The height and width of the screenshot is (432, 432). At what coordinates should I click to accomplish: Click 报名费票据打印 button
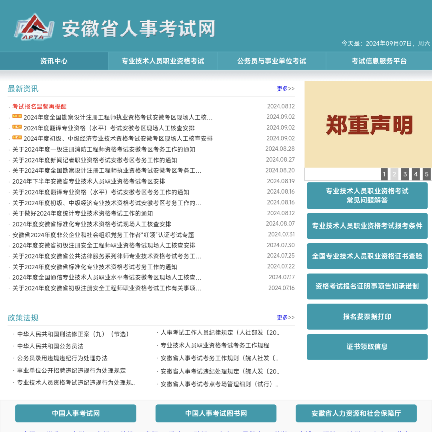click(367, 316)
